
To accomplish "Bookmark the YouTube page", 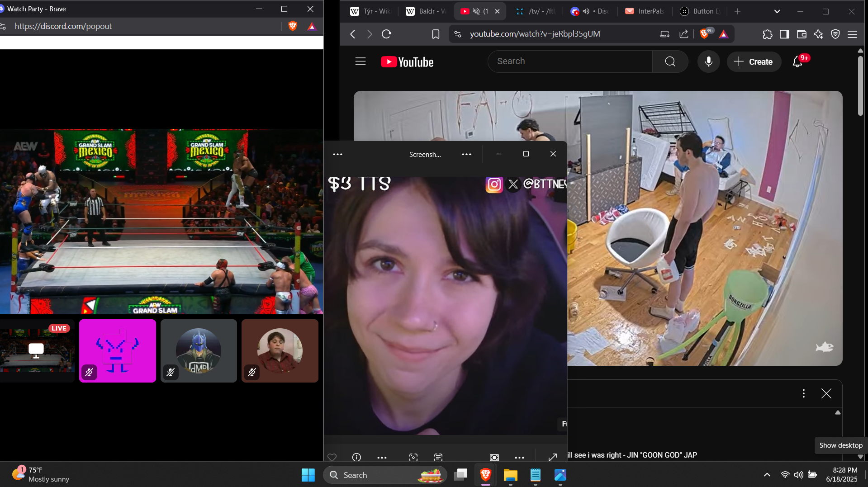I will click(436, 34).
